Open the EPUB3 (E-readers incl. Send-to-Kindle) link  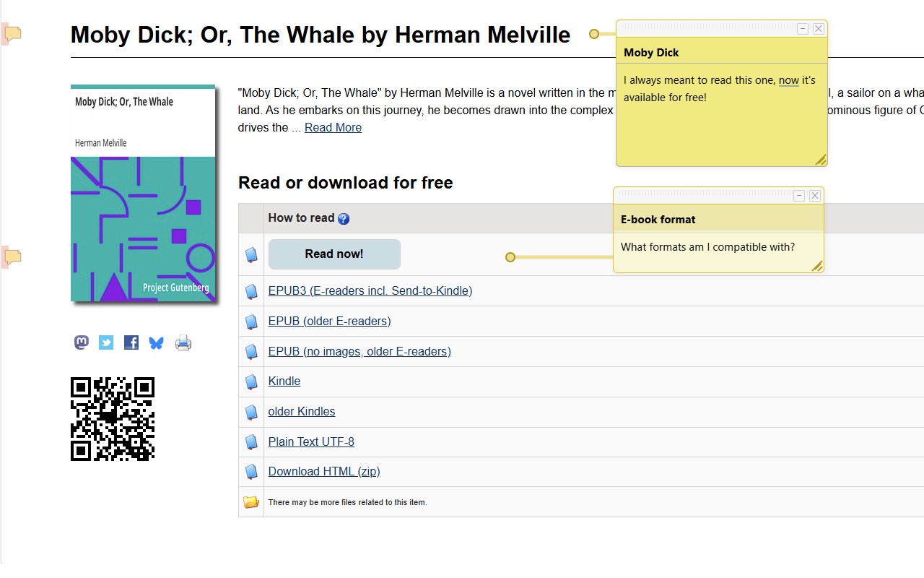pos(370,291)
